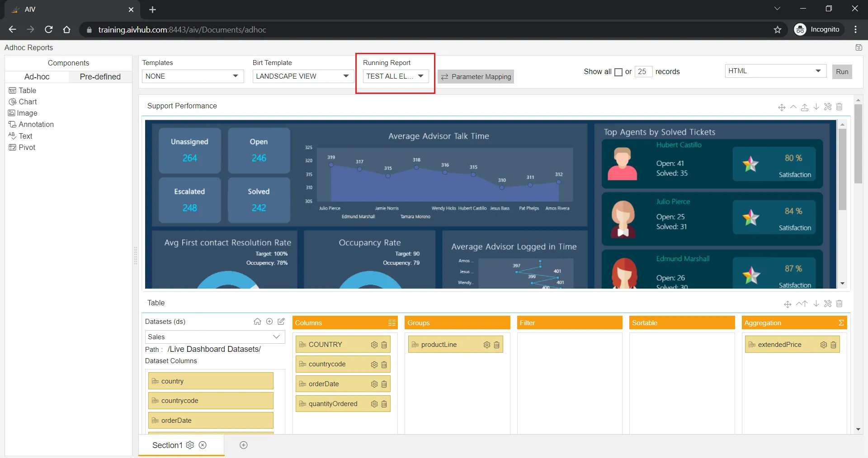Viewport: 868px width, 458px height.
Task: Move Support Performance panel down with arrow
Action: pyautogui.click(x=816, y=107)
